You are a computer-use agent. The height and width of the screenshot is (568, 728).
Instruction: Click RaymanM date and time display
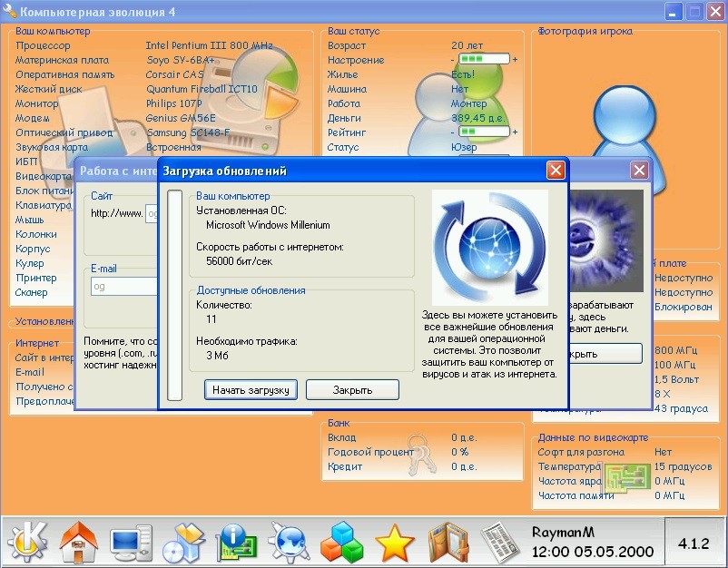(593, 542)
